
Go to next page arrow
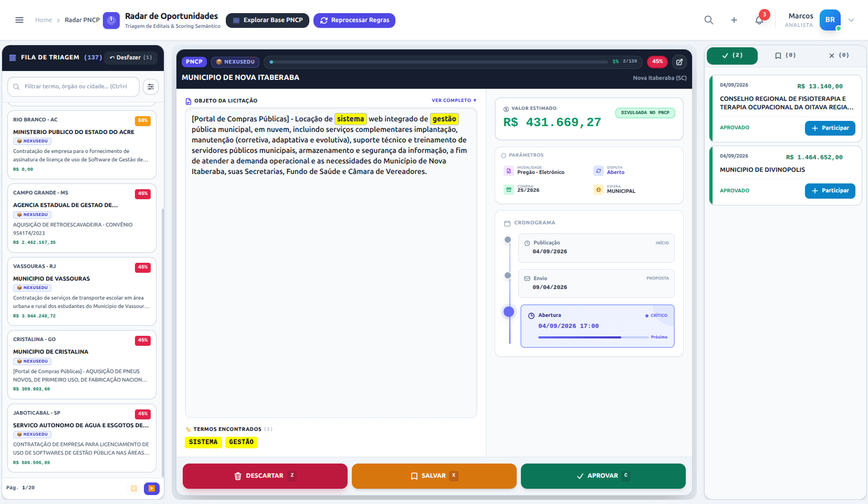coord(152,488)
